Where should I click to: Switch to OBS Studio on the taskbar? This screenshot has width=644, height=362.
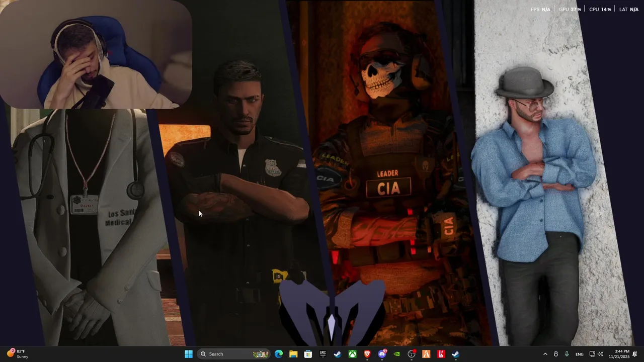pos(412,354)
